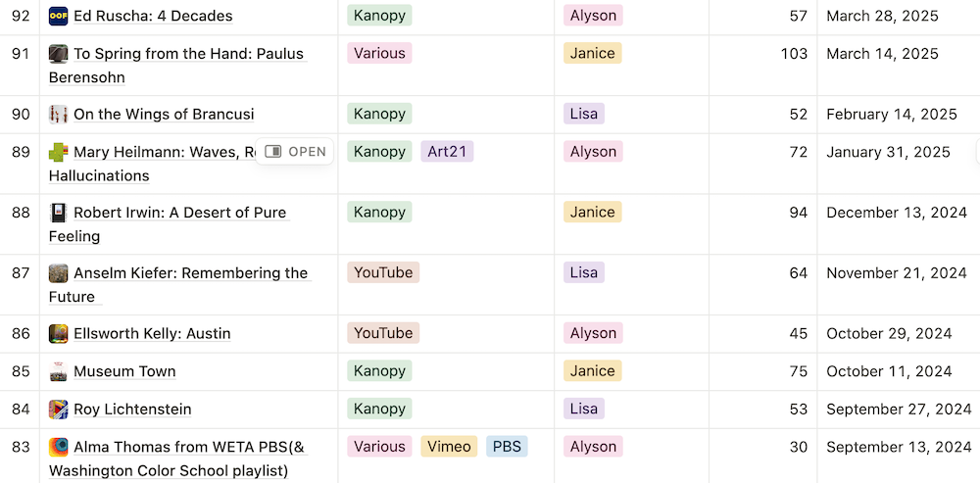Click the Paulus Berensohn entry icon
Screen dimensions: 980x483
coord(58,54)
